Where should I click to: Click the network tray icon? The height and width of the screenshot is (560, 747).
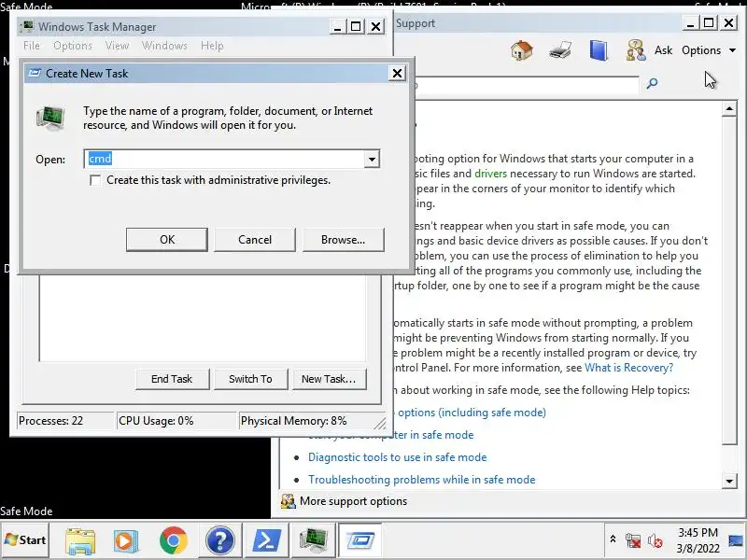pos(633,540)
